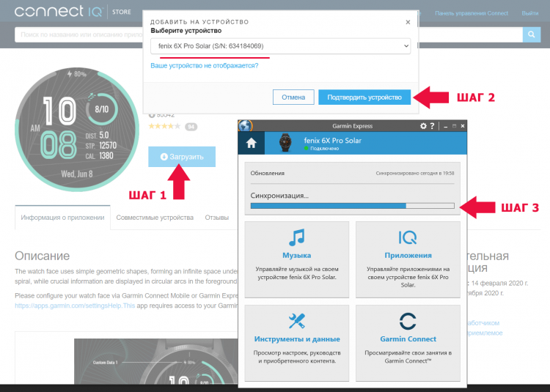
Task: Click the 94 reviews count badge
Action: (x=191, y=127)
